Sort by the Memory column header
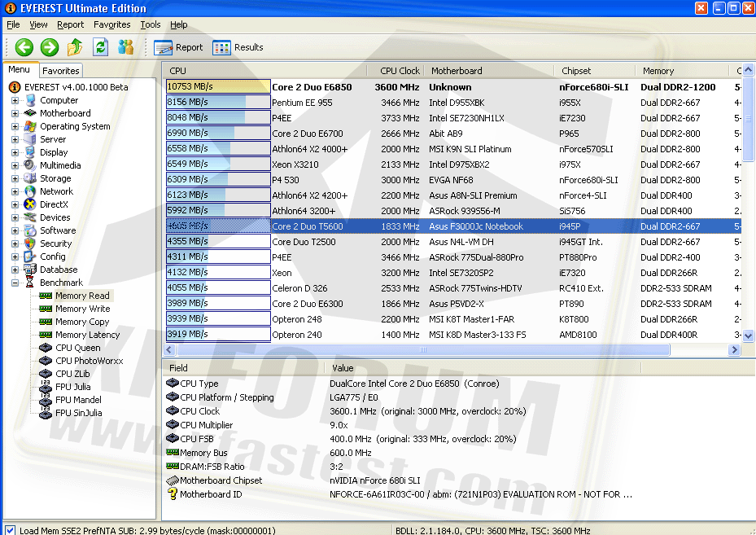The height and width of the screenshot is (535, 756). coord(682,71)
